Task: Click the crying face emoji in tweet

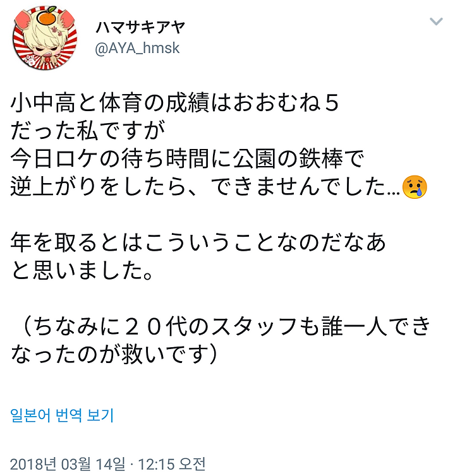Action: [x=415, y=187]
